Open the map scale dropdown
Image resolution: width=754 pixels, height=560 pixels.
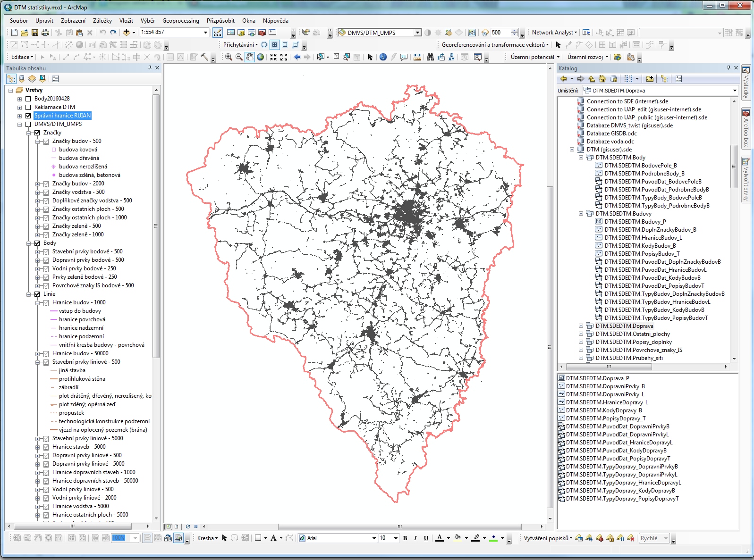[x=205, y=33]
